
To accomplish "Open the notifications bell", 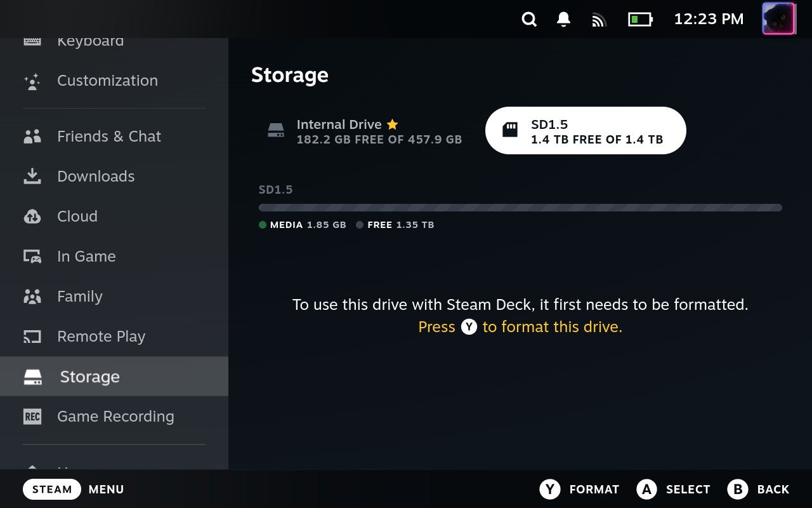I will click(x=563, y=19).
